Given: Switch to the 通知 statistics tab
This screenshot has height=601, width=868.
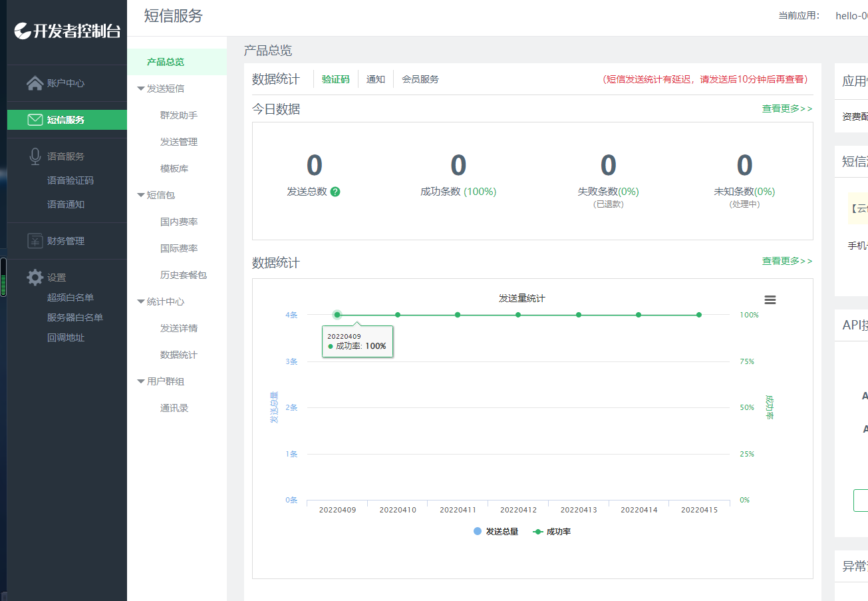Looking at the screenshot, I should click(x=376, y=79).
